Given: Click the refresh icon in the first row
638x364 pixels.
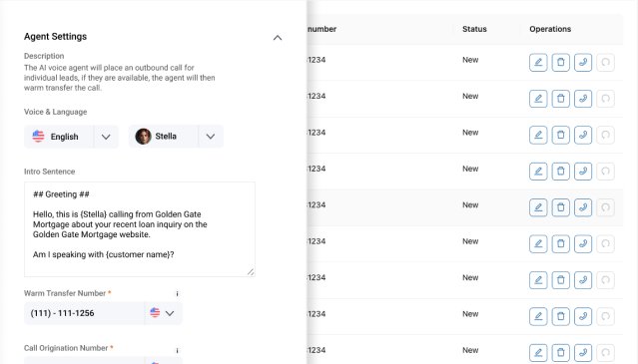Looking at the screenshot, I should 605,63.
